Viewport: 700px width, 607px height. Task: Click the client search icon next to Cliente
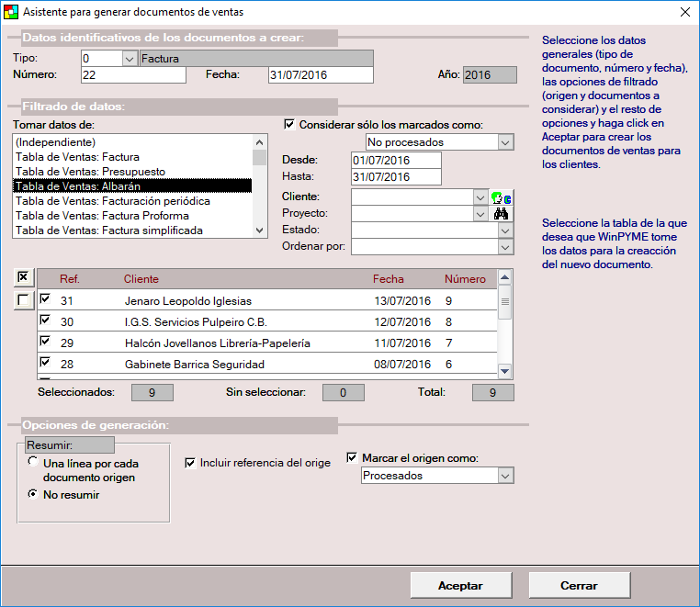(502, 197)
